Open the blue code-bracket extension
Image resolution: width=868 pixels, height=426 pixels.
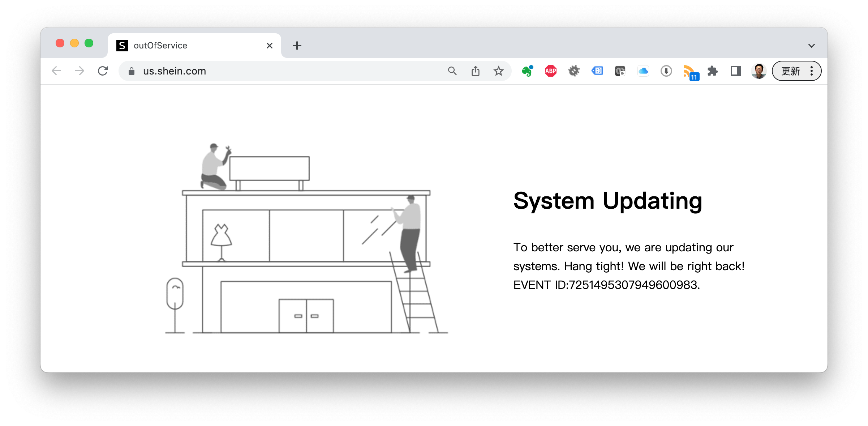coord(597,71)
